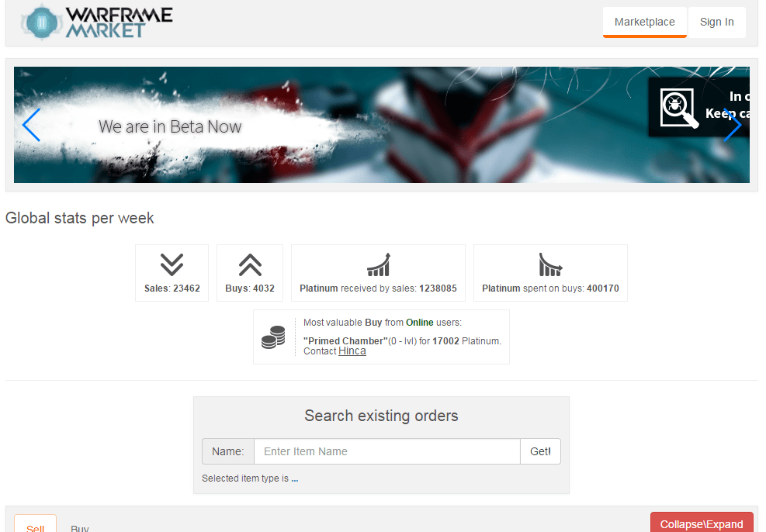The height and width of the screenshot is (532, 766).
Task: Click the Warframe Market logo
Action: (x=97, y=22)
